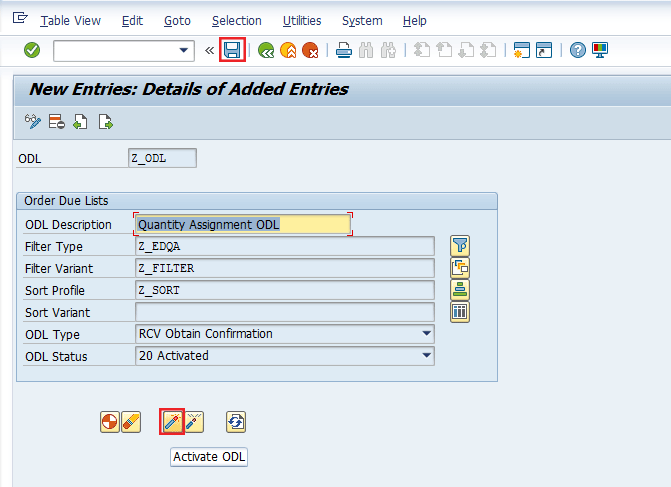Expand the command field history dropdown
This screenshot has height=487, width=671.
tap(184, 50)
